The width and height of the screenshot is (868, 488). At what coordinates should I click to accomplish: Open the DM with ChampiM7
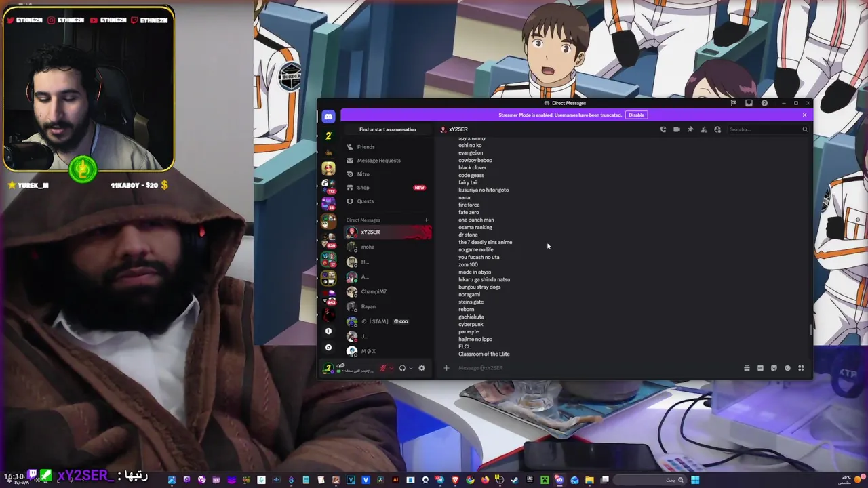[387, 291]
